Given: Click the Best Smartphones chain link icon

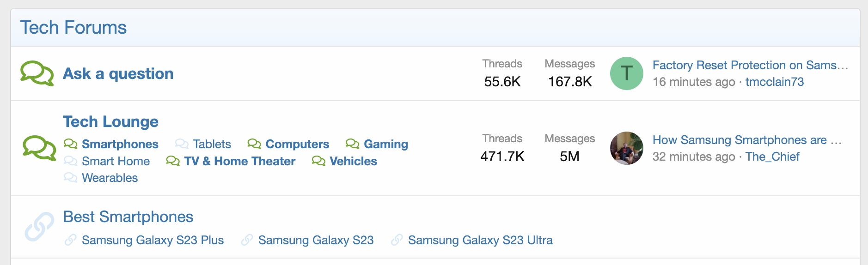Looking at the screenshot, I should click(39, 227).
